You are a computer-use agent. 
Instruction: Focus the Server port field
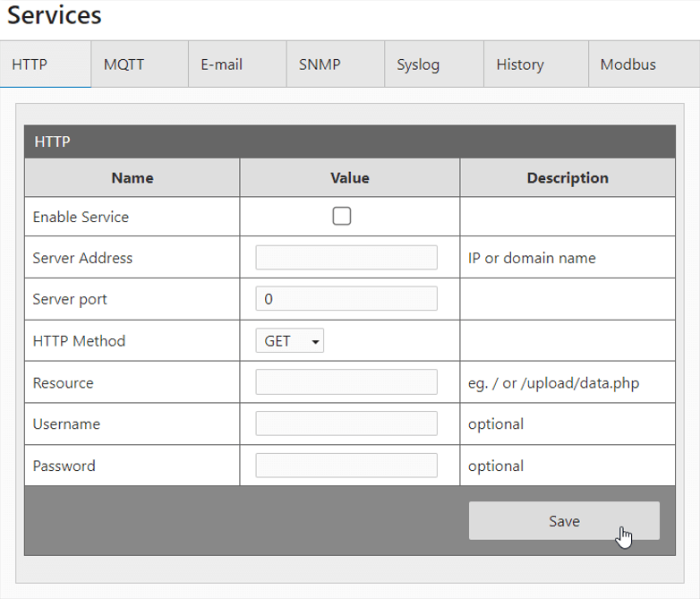[x=346, y=299]
